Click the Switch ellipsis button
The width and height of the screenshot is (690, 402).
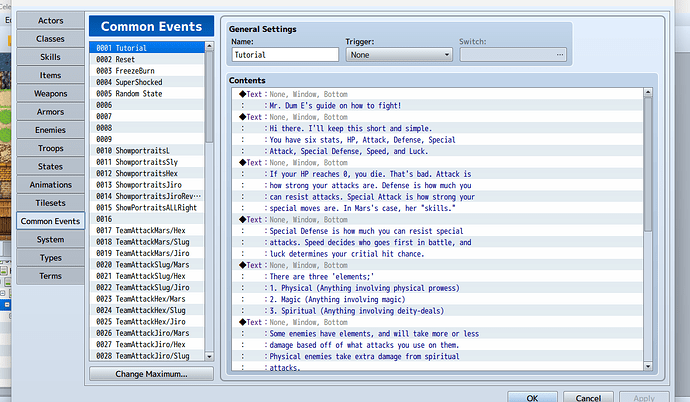click(x=560, y=55)
